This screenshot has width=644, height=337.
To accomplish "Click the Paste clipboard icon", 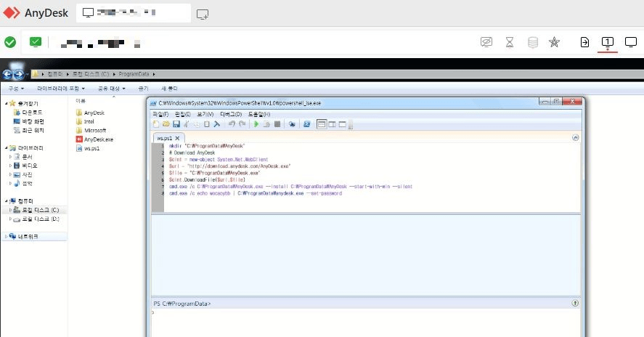I will (207, 124).
